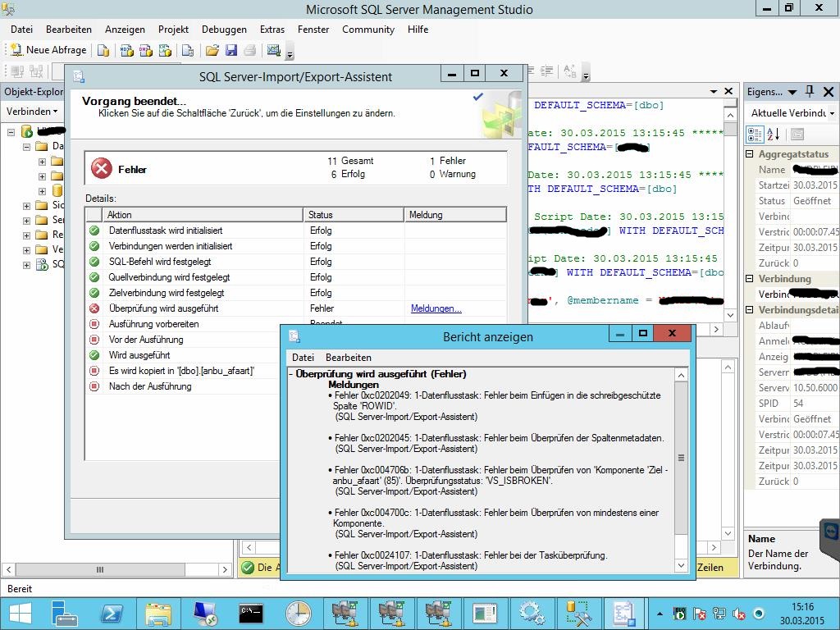Click the Database Engine query icon
The image size is (840, 630).
pos(103,50)
